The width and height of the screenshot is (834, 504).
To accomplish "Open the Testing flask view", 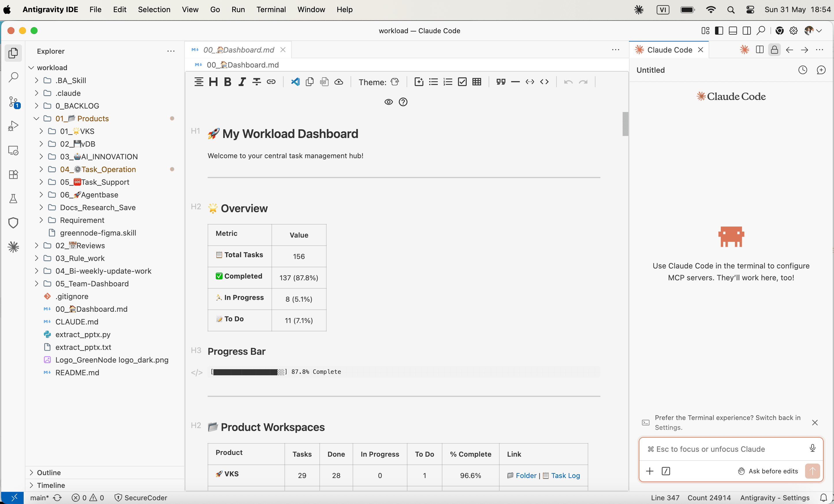I will tap(14, 199).
